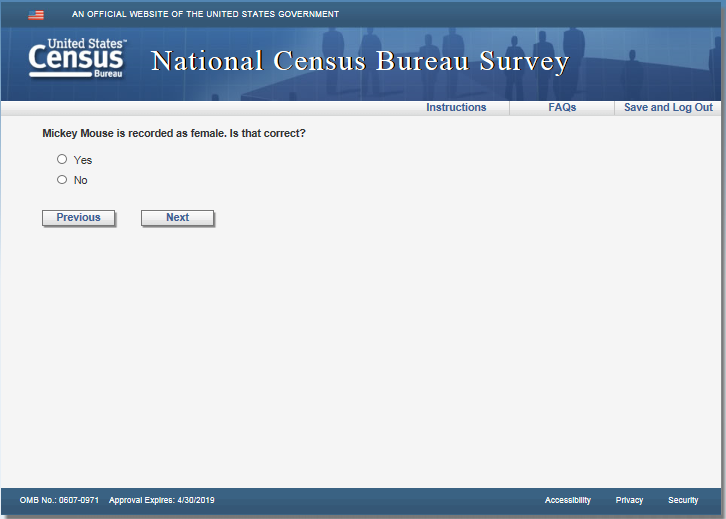Go back with the Previous button
Screen dimensions: 726x519
coord(78,218)
